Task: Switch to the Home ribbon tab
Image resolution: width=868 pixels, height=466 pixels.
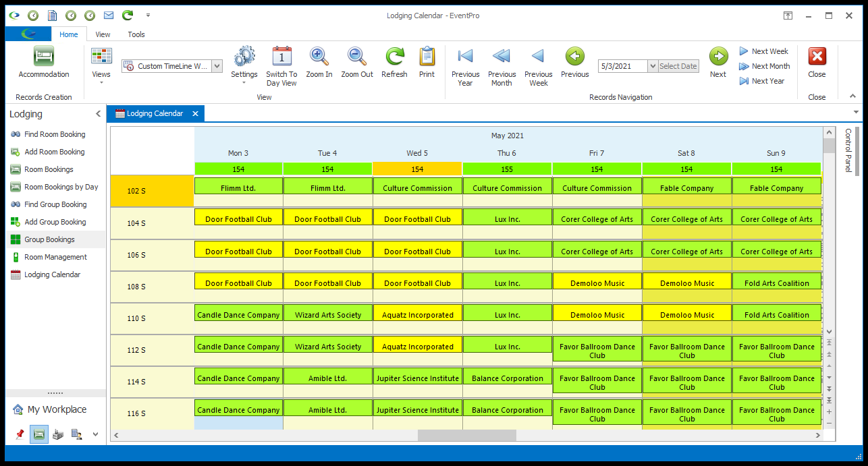Action: coord(69,34)
